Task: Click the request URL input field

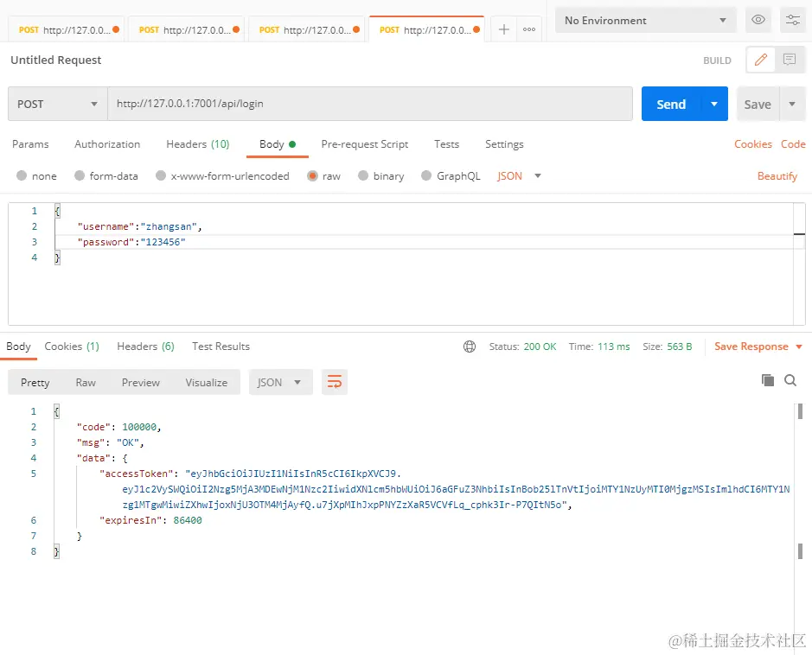Action: 370,104
